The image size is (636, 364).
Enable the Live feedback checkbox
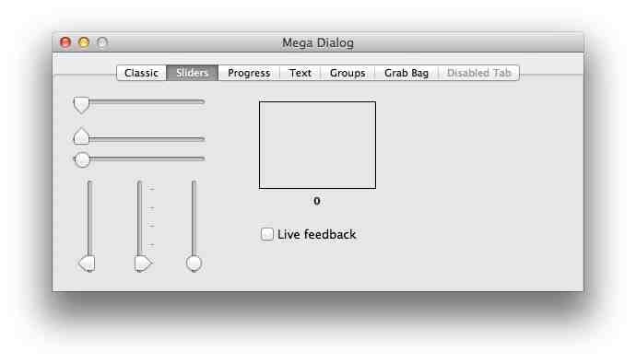click(267, 234)
